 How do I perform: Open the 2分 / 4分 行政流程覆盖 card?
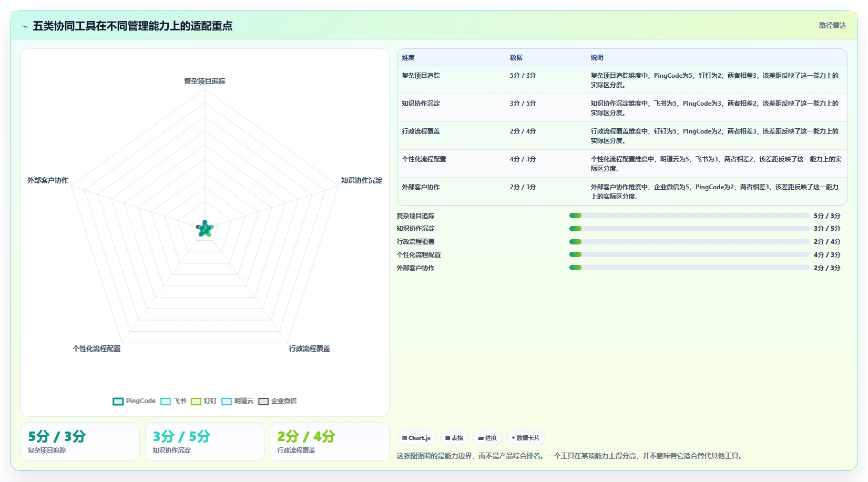[329, 442]
